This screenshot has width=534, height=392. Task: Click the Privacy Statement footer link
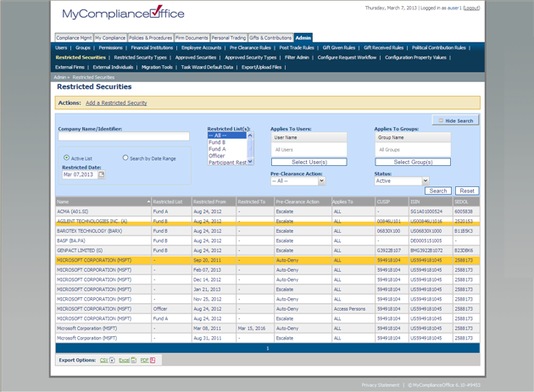click(x=381, y=385)
